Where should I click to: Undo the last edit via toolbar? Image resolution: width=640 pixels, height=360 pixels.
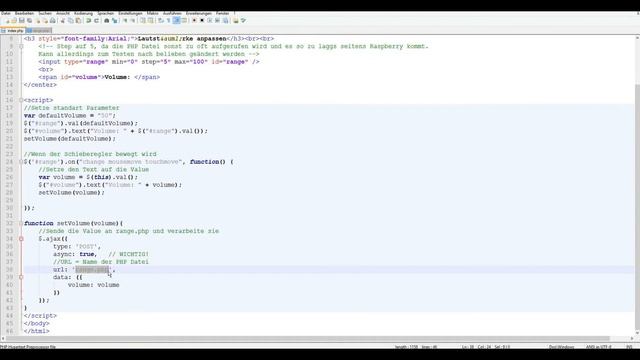[x=88, y=20]
